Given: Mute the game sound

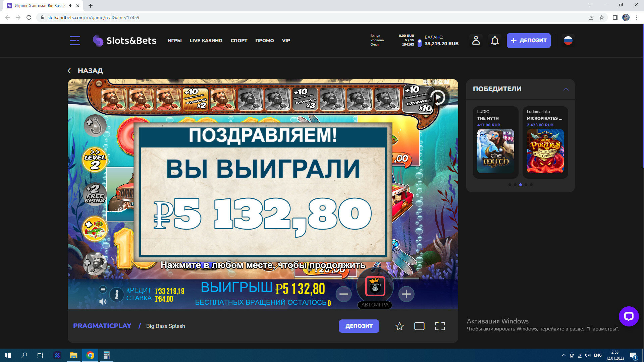Looking at the screenshot, I should (103, 302).
